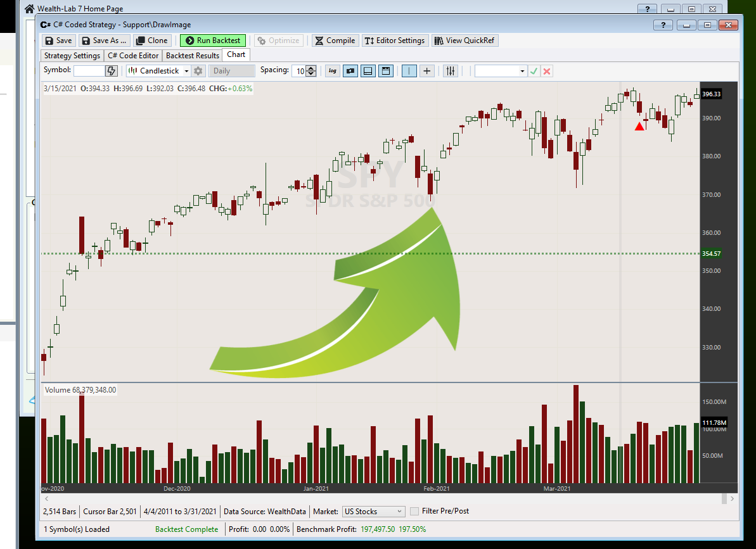The width and height of the screenshot is (756, 549).
Task: Click the grayed Optimize button
Action: (x=279, y=41)
